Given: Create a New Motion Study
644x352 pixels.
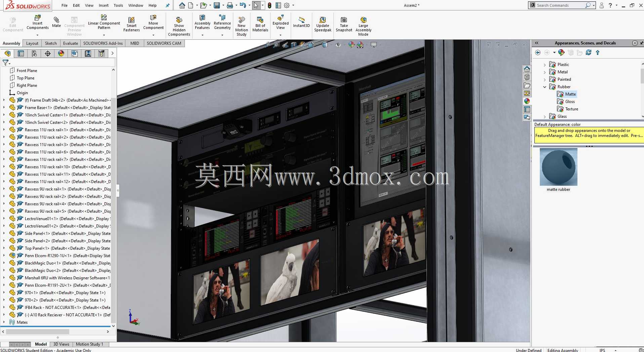Looking at the screenshot, I should point(242,26).
